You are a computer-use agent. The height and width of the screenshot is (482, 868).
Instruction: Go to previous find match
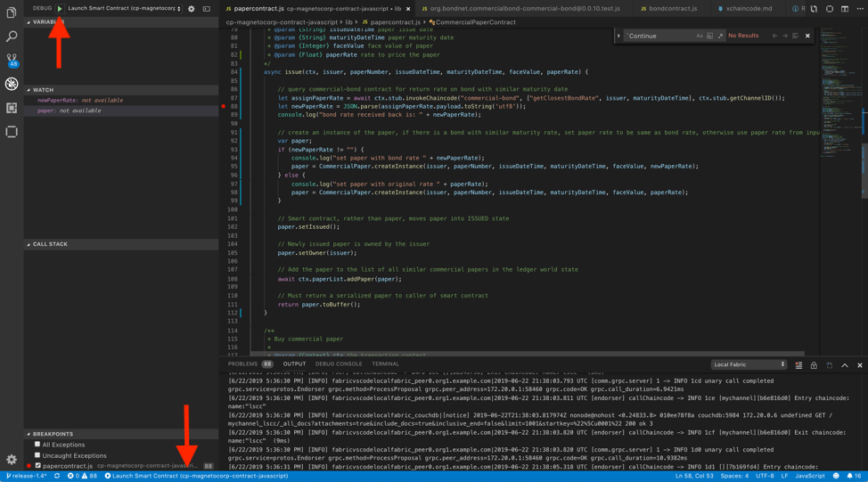(x=774, y=36)
